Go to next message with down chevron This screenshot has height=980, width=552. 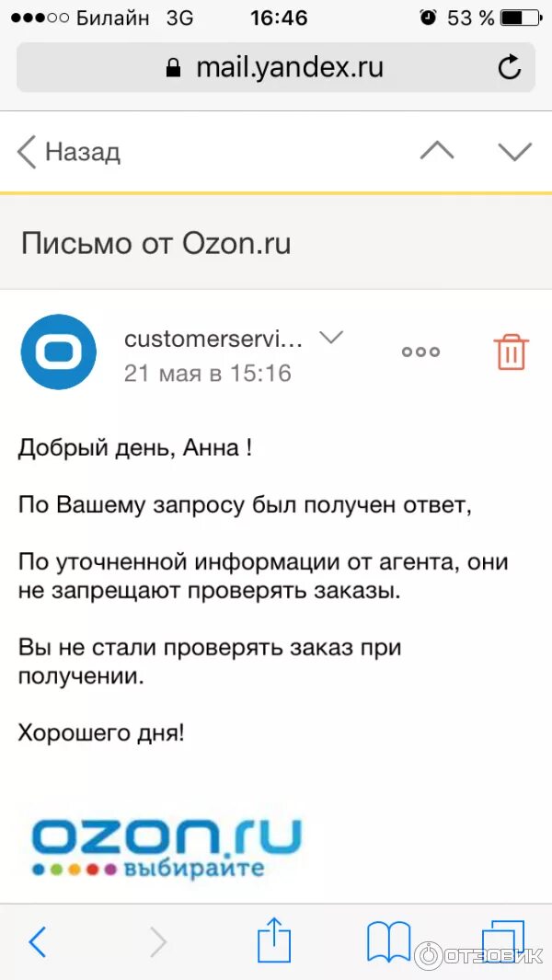[514, 151]
